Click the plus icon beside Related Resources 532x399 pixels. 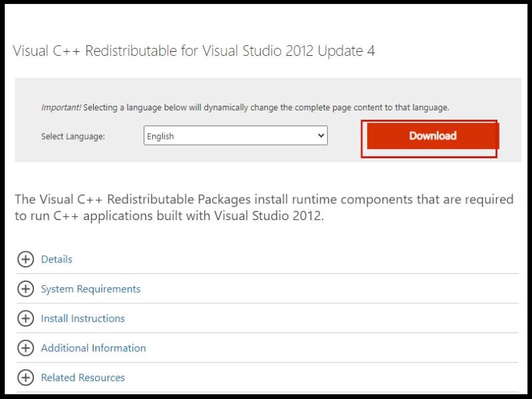click(25, 378)
